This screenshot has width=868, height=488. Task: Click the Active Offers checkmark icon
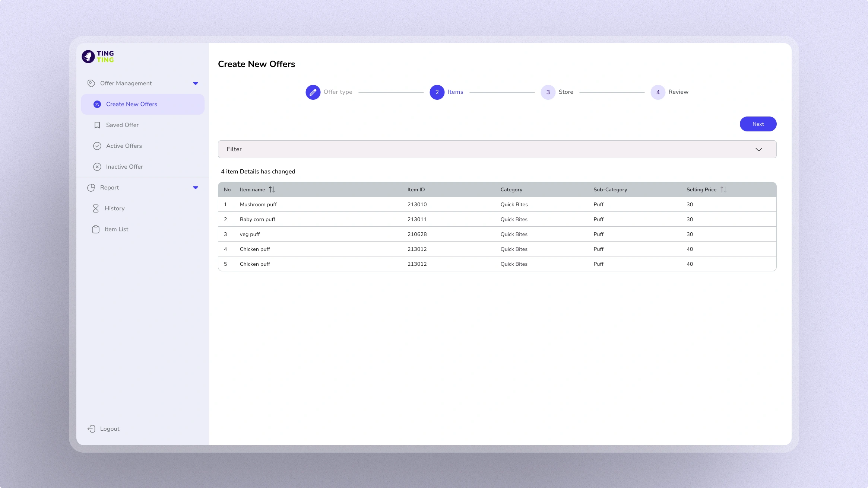[97, 146]
